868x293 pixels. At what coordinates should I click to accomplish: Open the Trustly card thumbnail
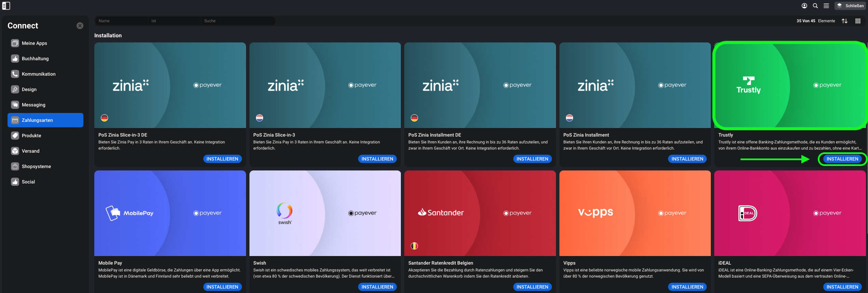point(790,85)
